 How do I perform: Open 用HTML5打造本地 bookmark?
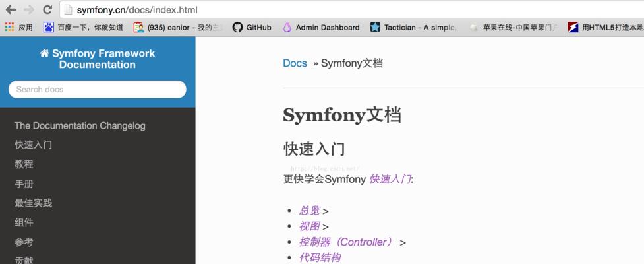613,28
